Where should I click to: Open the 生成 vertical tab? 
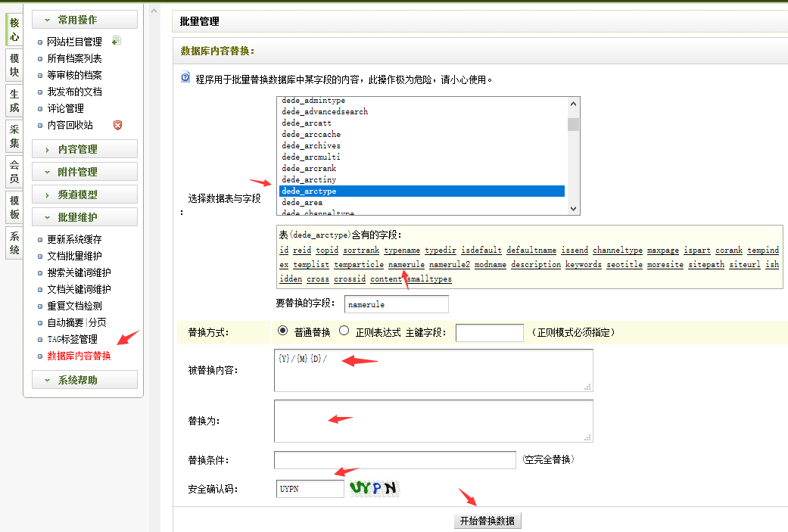(x=14, y=101)
